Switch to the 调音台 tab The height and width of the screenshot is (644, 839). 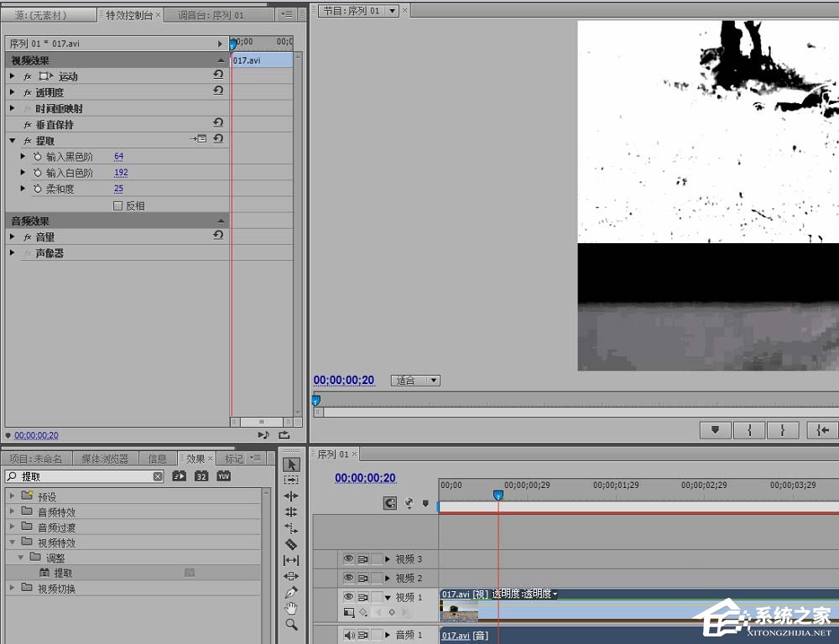point(211,15)
